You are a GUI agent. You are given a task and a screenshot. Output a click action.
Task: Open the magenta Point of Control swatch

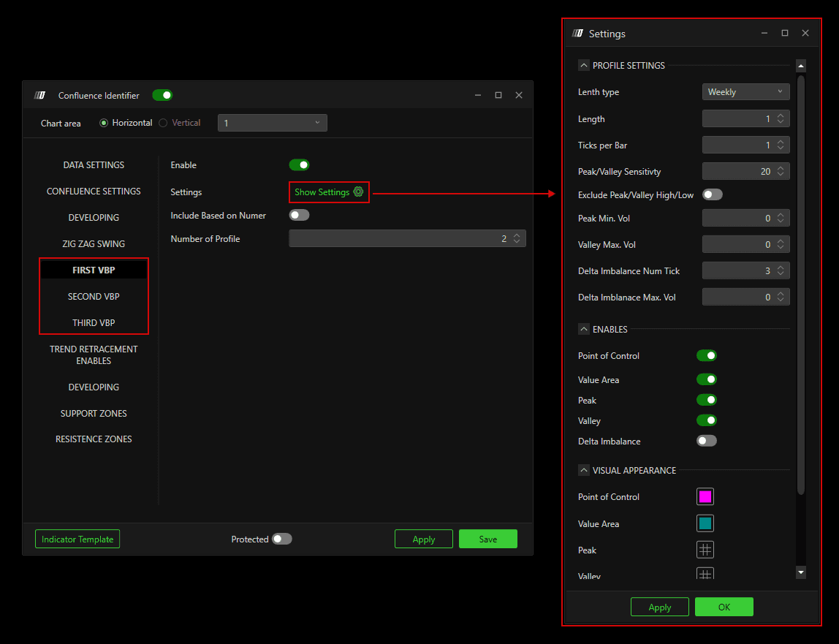tap(705, 496)
